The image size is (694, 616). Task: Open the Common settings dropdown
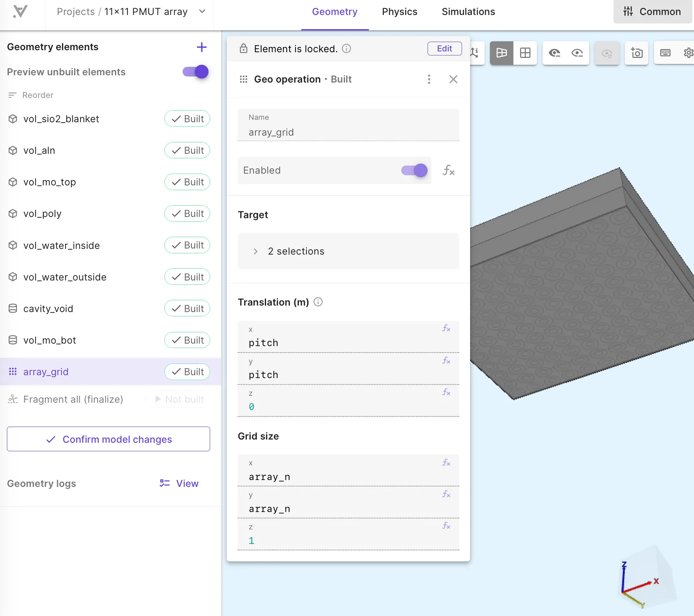(x=653, y=12)
